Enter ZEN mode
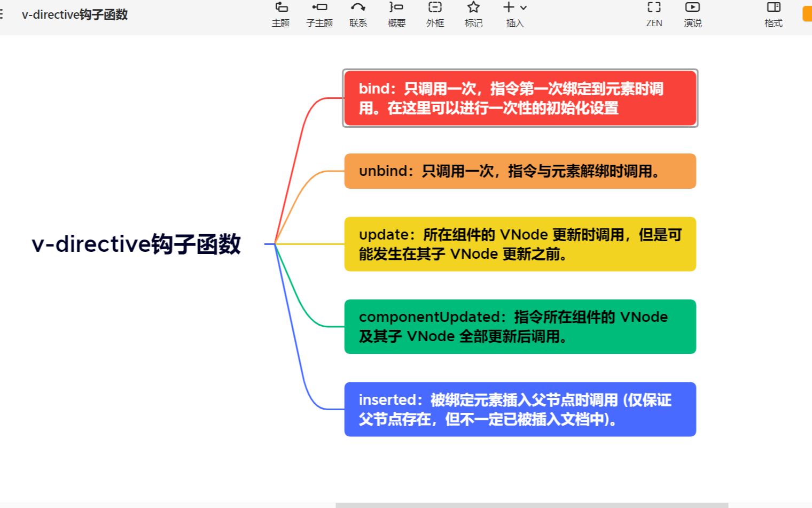Screen dimensions: 812x508 tap(654, 14)
